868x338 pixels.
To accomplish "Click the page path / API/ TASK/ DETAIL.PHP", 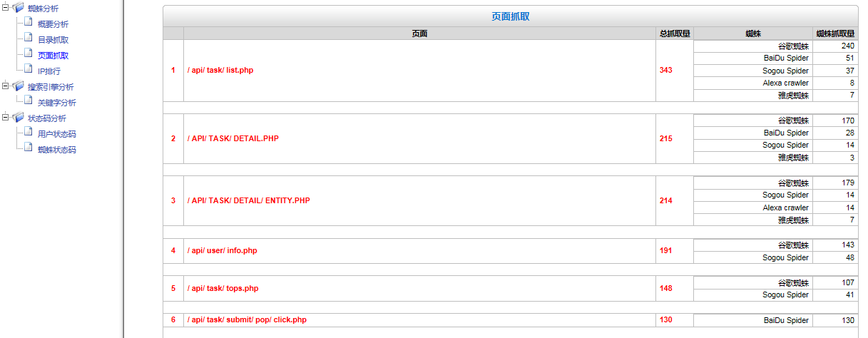I will (233, 138).
